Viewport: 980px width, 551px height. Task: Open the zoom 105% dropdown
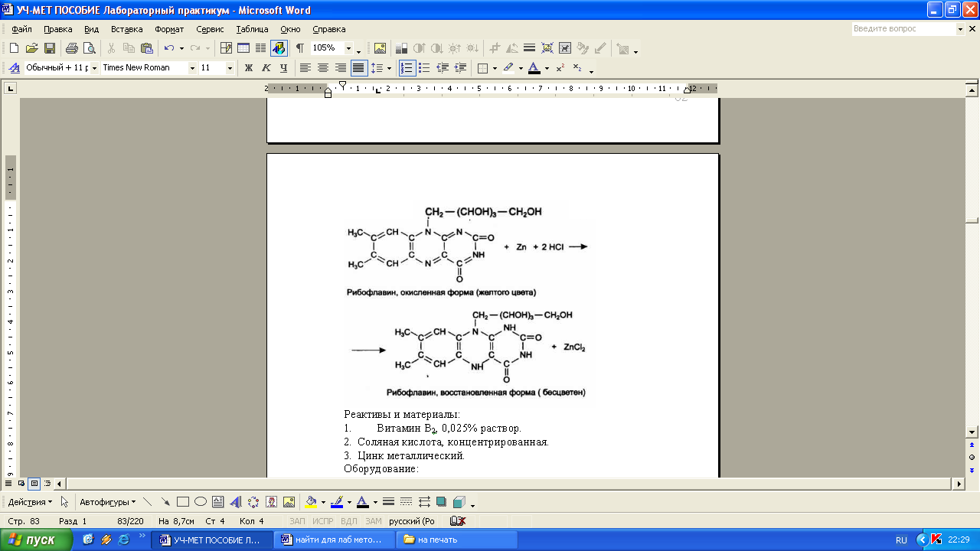pyautogui.click(x=348, y=48)
